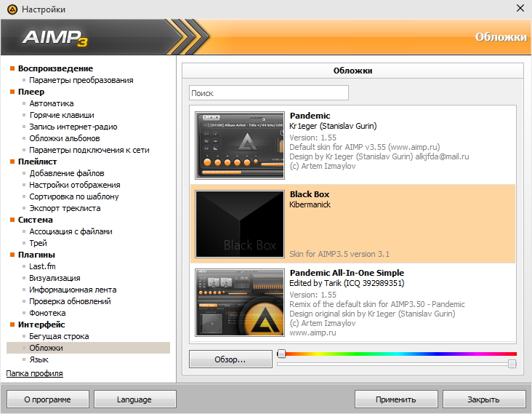This screenshot has height=414, width=532.
Task: Click the Обзор... browse button
Action: pos(230,359)
